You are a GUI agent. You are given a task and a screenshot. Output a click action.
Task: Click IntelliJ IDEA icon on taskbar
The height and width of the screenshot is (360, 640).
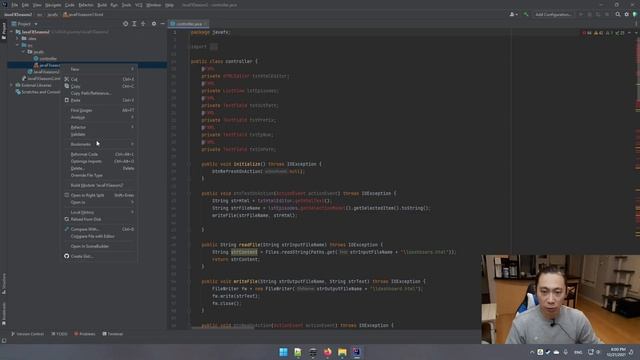pos(356,352)
